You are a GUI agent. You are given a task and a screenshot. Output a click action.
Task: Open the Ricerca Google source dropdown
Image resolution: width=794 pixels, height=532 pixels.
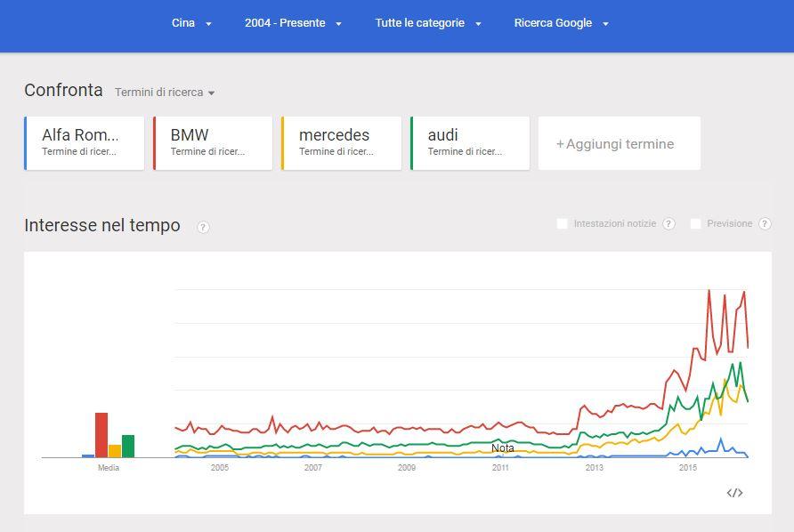click(561, 23)
